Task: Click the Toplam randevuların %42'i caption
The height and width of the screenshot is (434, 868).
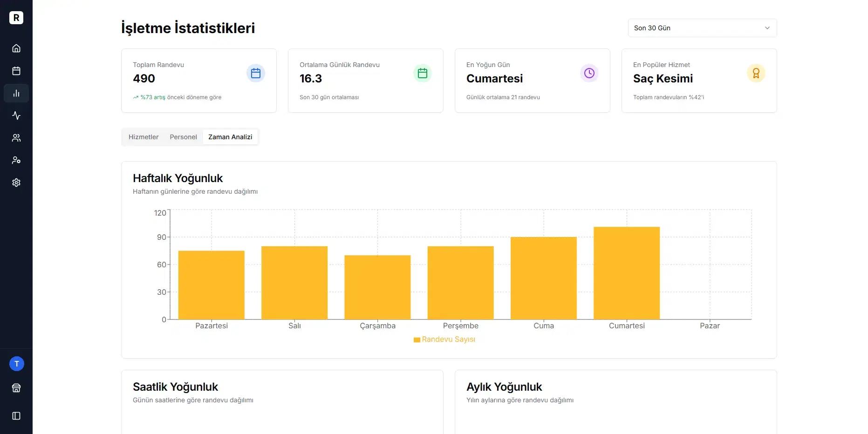Action: 669,97
